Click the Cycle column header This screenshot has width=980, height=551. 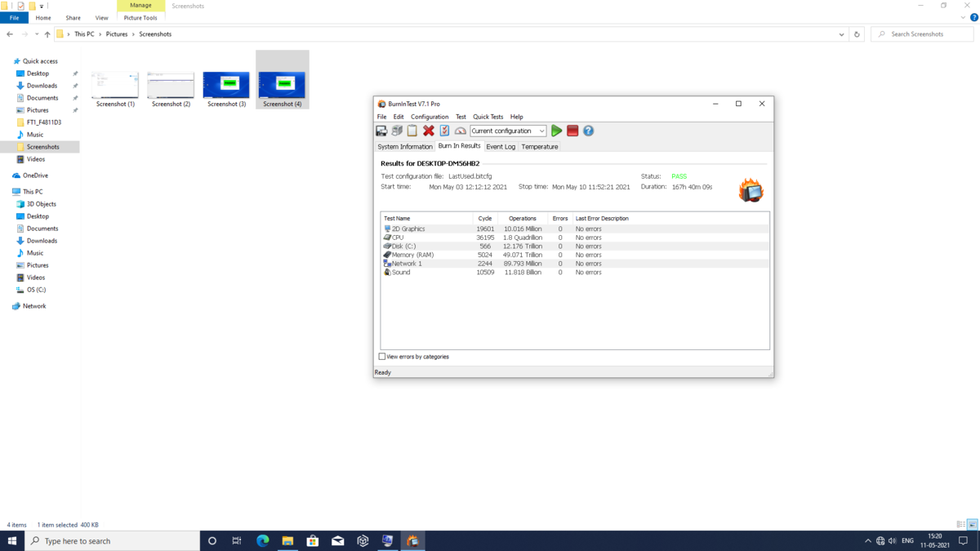tap(485, 219)
